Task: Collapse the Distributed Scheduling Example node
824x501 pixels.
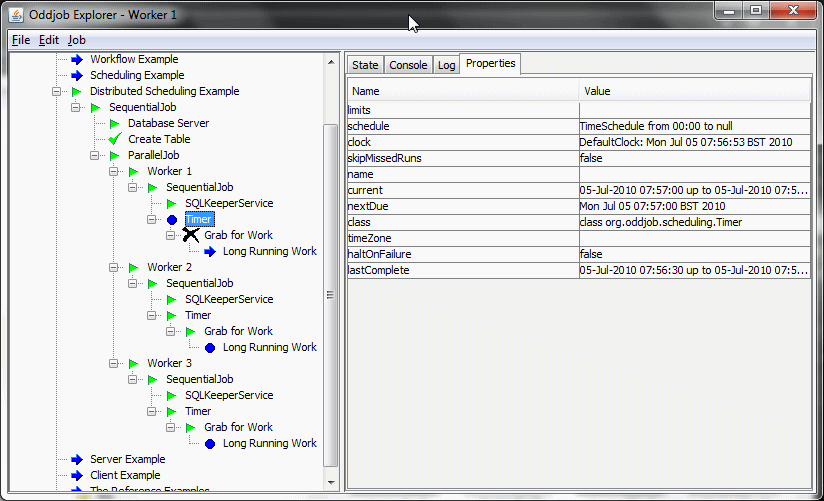Action: pyautogui.click(x=57, y=91)
